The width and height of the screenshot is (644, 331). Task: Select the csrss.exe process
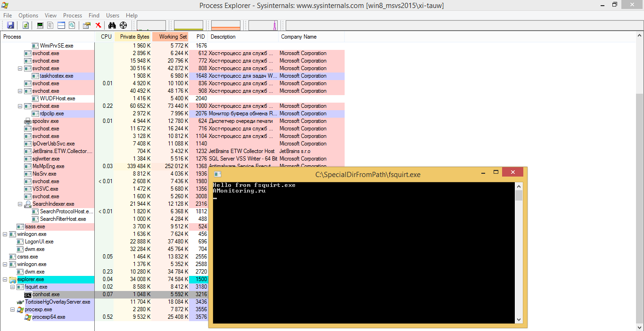coord(27,257)
